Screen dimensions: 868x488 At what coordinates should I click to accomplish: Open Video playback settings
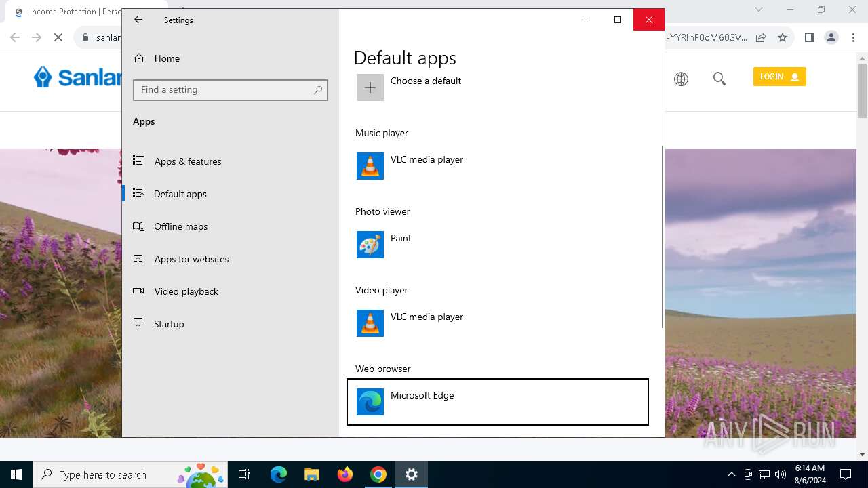(x=231, y=291)
